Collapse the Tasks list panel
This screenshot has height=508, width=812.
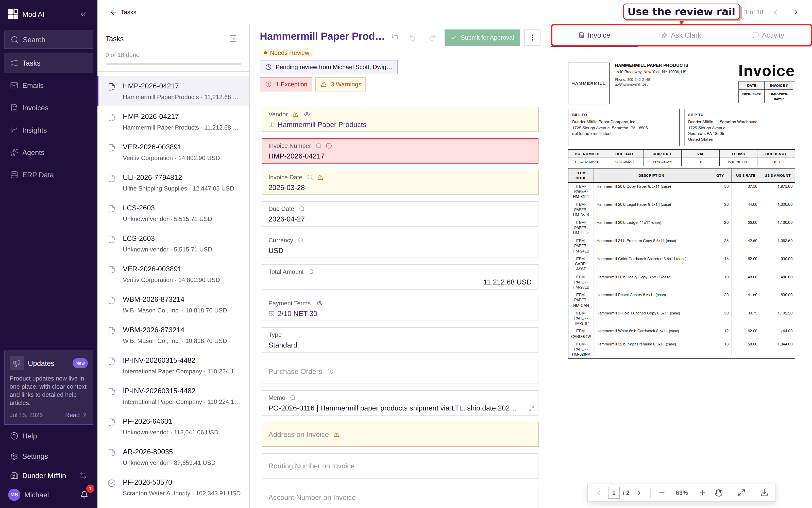tap(233, 39)
